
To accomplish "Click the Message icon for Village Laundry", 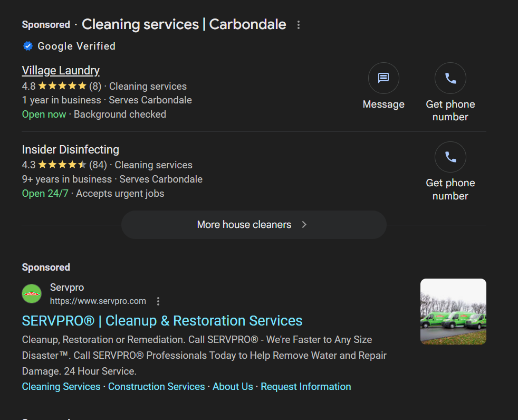I will tap(383, 78).
